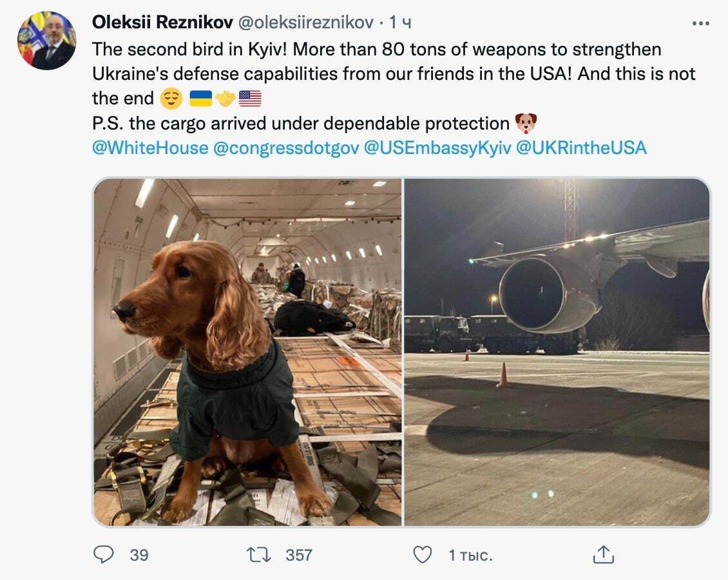The image size is (728, 580).
Task: Click the like count "1 тыс."
Action: tap(470, 554)
